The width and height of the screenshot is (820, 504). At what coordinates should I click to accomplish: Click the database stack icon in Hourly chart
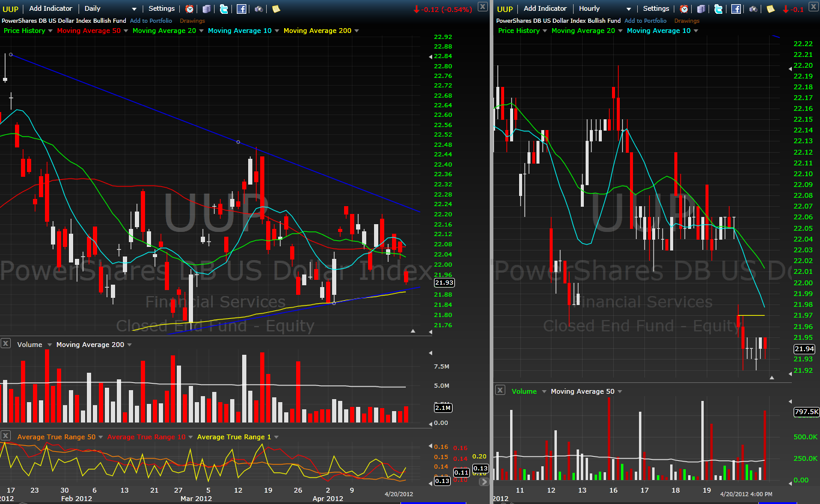point(701,9)
